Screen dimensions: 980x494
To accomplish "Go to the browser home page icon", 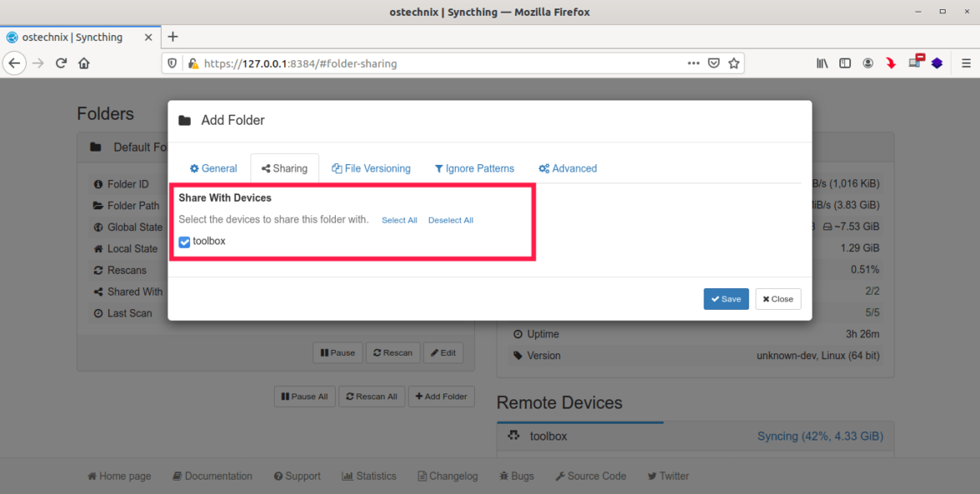I will click(84, 63).
